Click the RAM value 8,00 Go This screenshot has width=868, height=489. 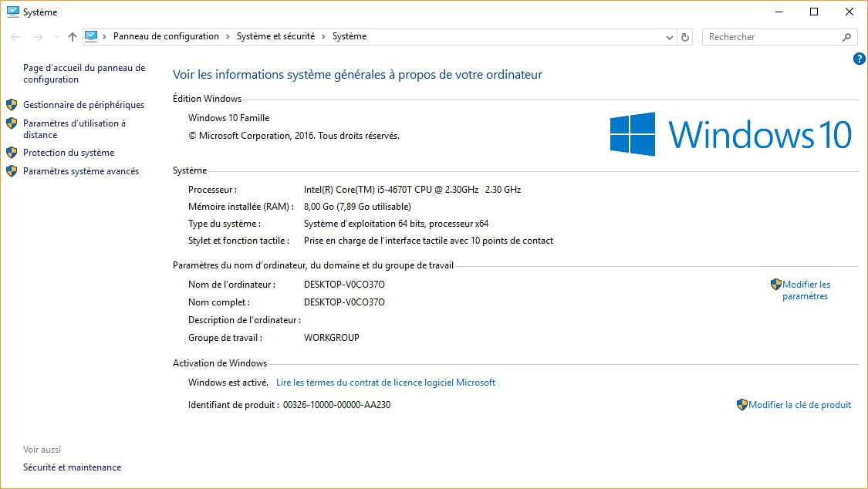click(357, 207)
